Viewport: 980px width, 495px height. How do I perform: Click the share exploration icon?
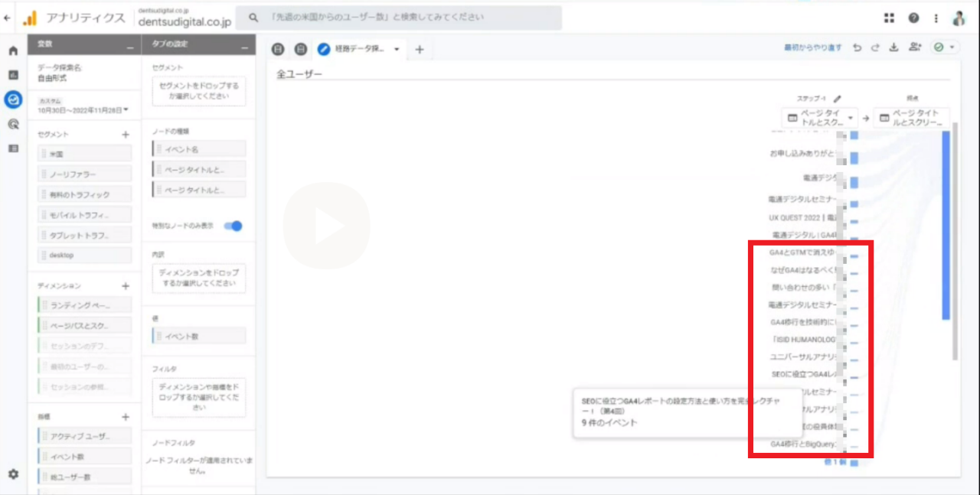[914, 47]
